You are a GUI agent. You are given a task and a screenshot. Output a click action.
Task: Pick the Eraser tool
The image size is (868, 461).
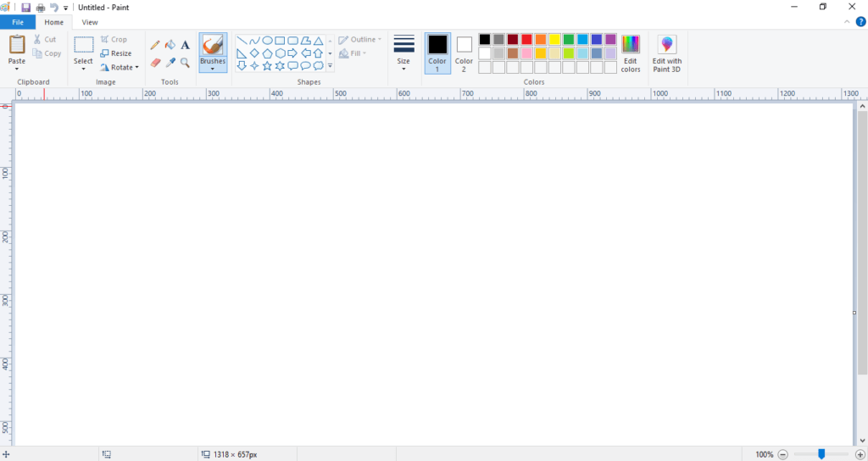tap(155, 63)
